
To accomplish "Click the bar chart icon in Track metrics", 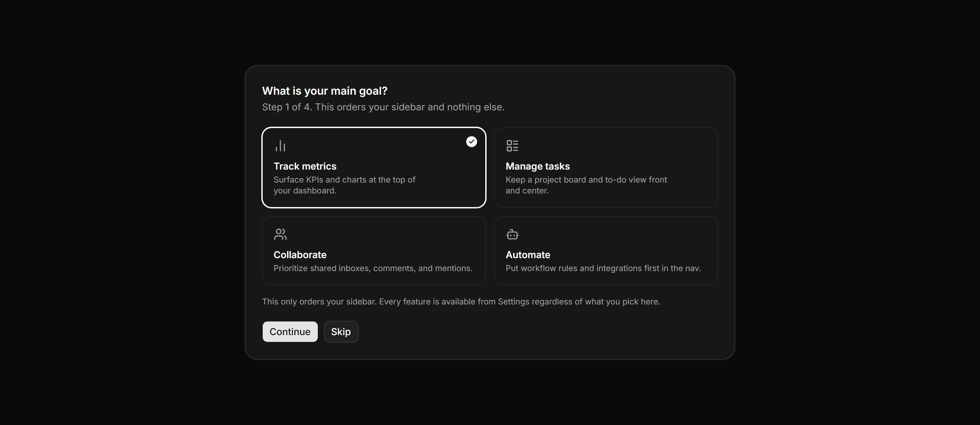I will (x=280, y=145).
